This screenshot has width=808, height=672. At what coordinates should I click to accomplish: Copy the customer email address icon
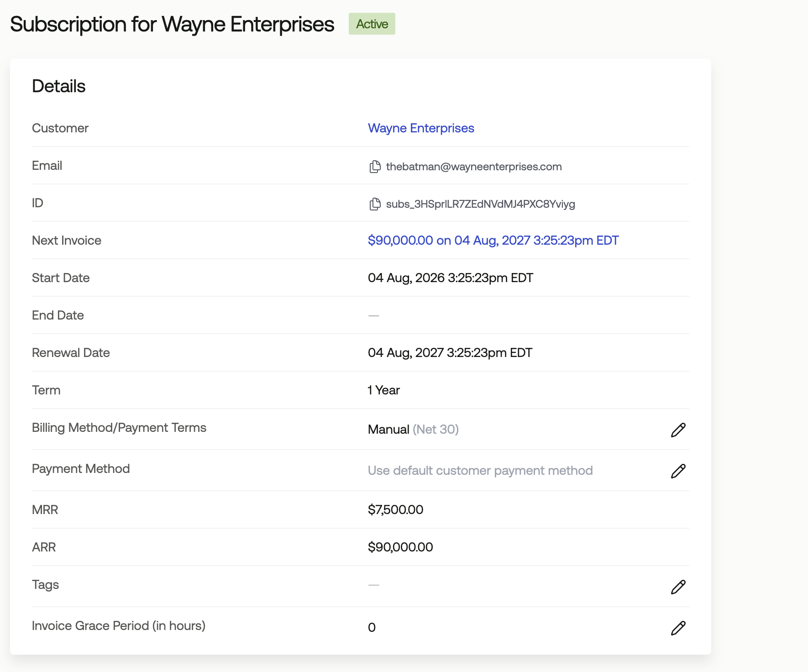[375, 167]
